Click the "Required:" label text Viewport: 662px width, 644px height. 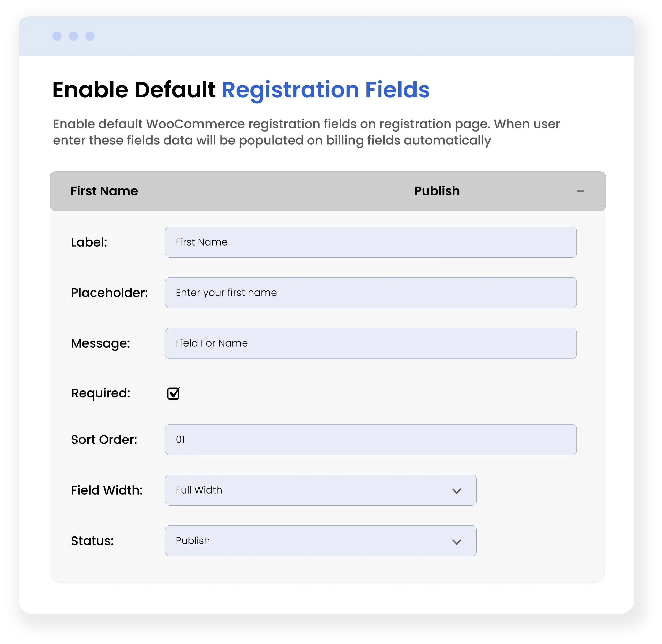pos(101,393)
